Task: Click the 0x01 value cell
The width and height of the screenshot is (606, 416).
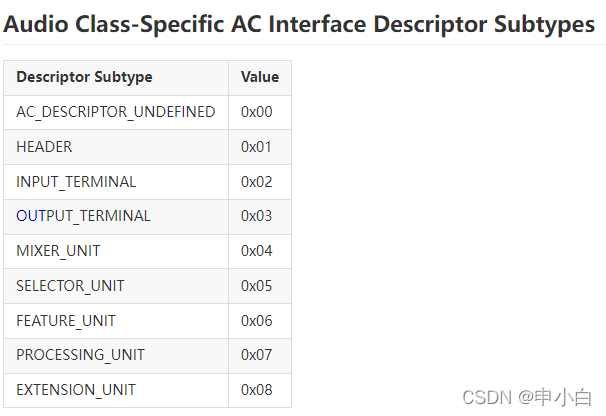Action: 260,147
